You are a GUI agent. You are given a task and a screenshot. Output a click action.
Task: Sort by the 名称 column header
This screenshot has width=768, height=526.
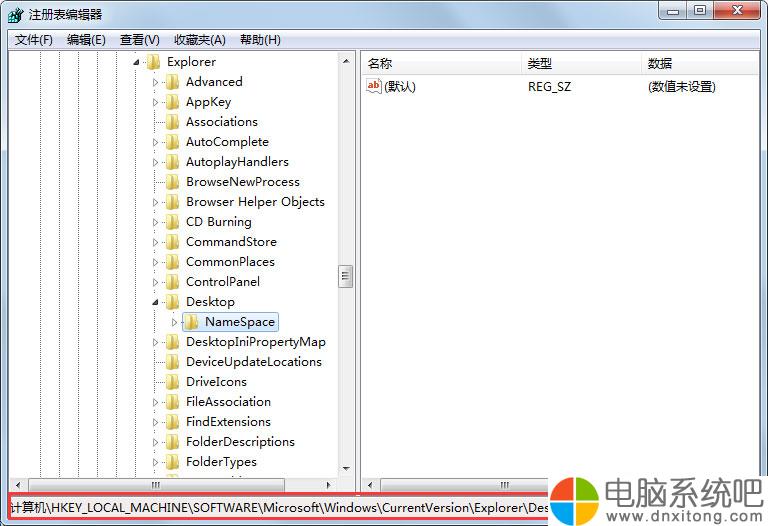point(442,63)
